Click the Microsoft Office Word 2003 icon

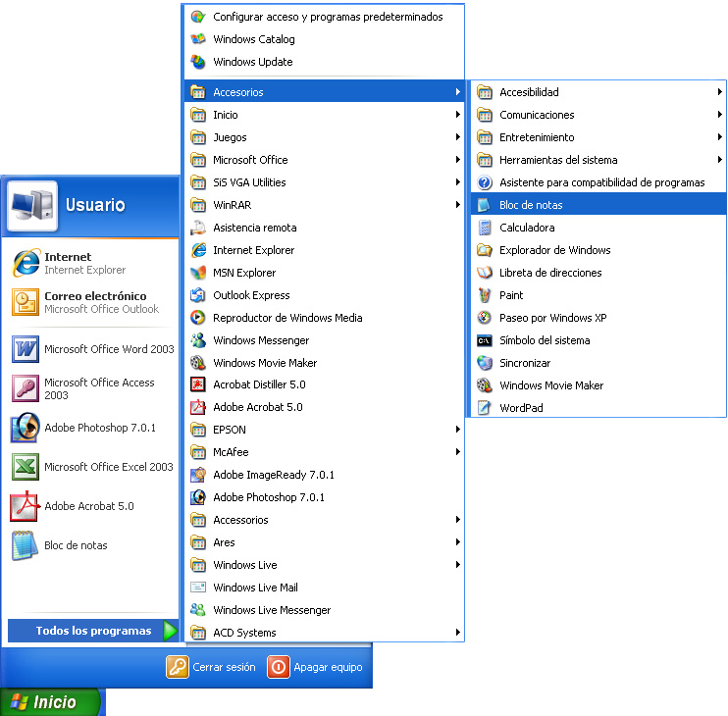[x=25, y=349]
